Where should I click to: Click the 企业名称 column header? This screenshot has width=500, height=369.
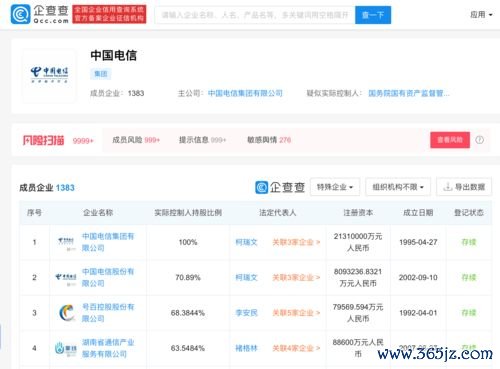click(98, 213)
